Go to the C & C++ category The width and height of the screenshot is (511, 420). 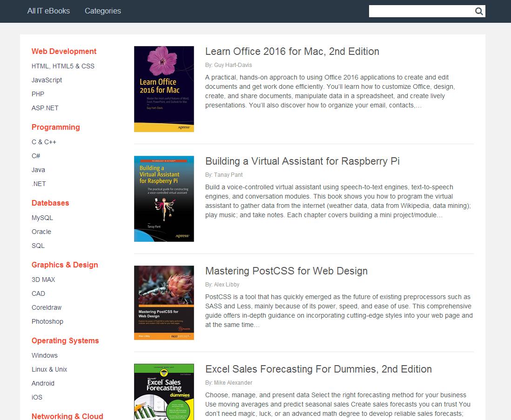44,142
